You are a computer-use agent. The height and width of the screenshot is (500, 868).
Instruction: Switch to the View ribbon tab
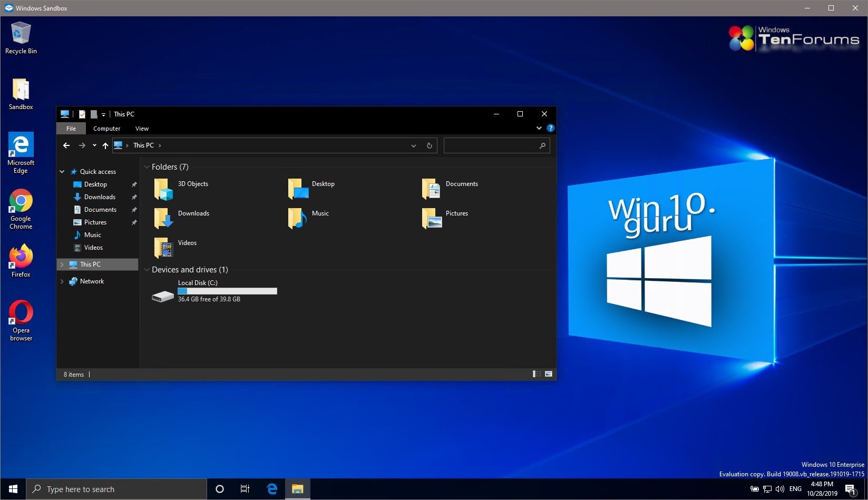click(x=142, y=128)
